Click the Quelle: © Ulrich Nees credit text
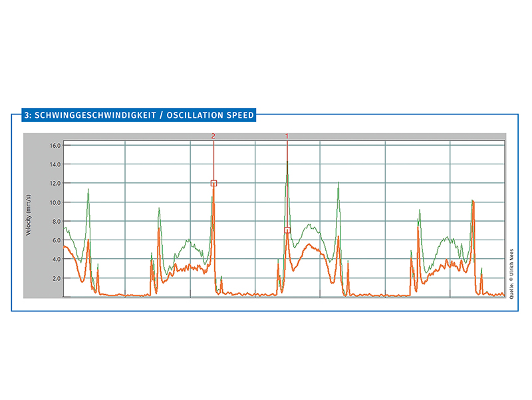Image resolution: width=532 pixels, height=400 pixels. tap(511, 274)
